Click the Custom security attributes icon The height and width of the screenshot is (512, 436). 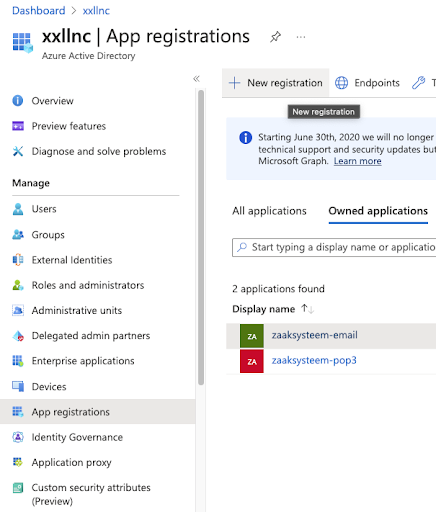(x=18, y=488)
